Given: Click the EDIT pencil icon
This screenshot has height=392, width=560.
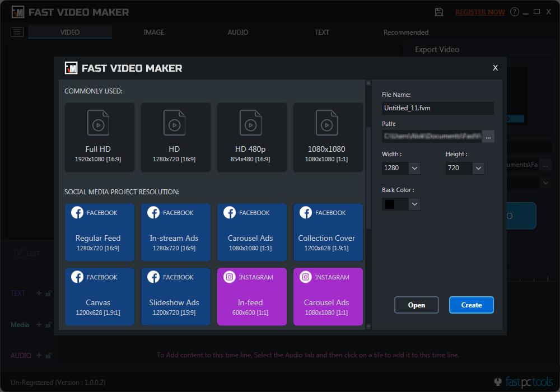Looking at the screenshot, I should point(19,253).
